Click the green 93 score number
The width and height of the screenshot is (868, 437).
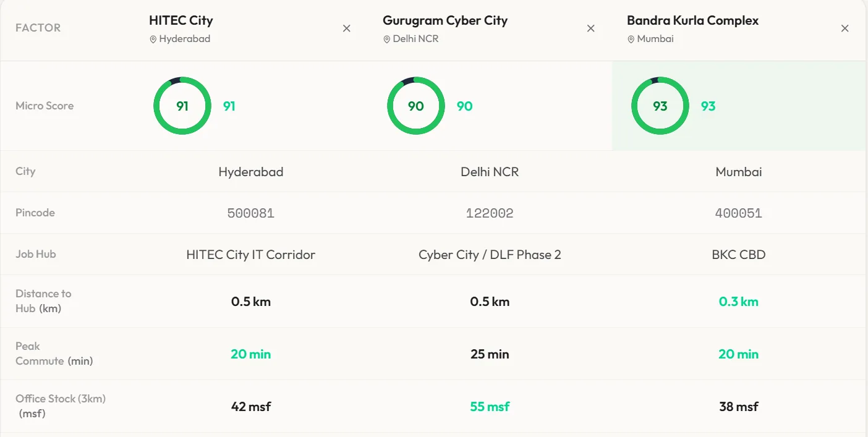(708, 106)
